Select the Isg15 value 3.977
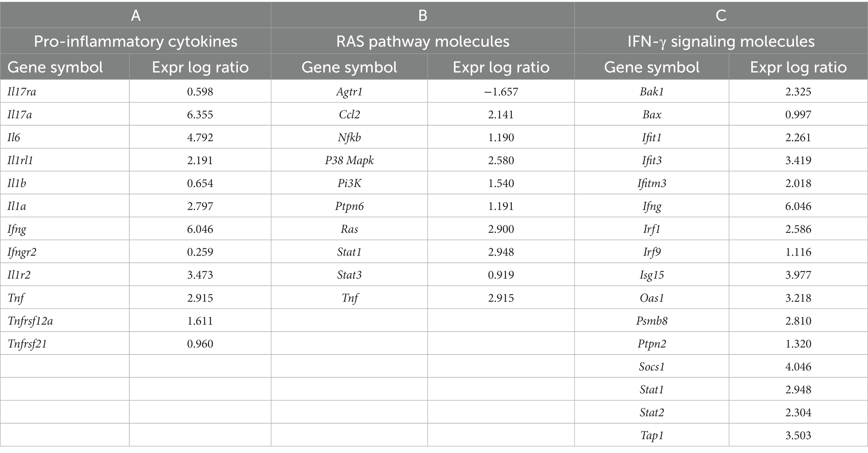868x453 pixels. tap(798, 275)
